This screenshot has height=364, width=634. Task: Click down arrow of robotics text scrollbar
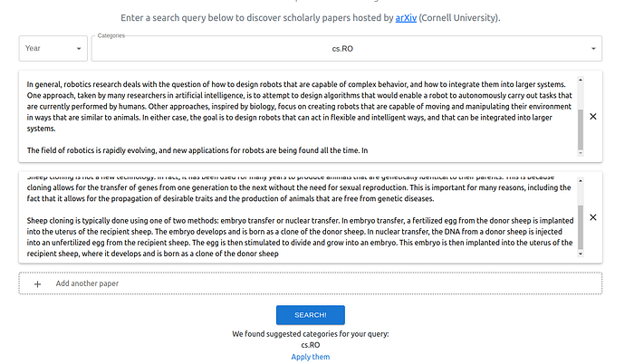[581, 153]
